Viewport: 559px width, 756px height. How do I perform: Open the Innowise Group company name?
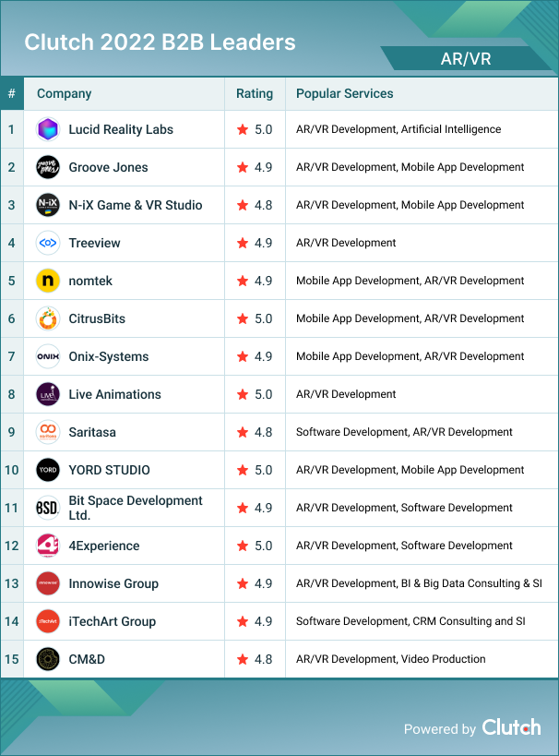(113, 583)
